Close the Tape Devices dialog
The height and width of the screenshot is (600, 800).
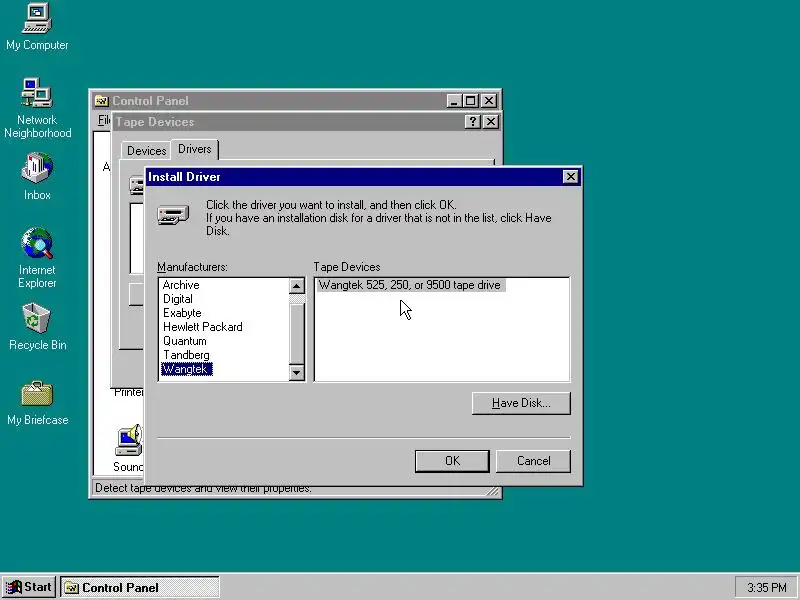coord(490,121)
